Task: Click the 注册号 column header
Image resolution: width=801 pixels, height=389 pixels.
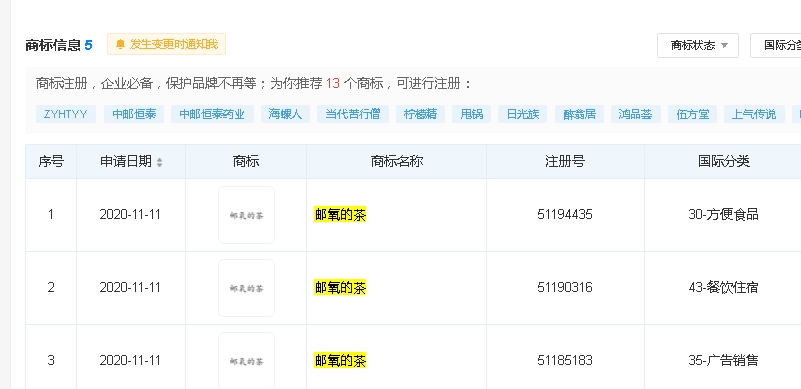Action: coord(565,162)
